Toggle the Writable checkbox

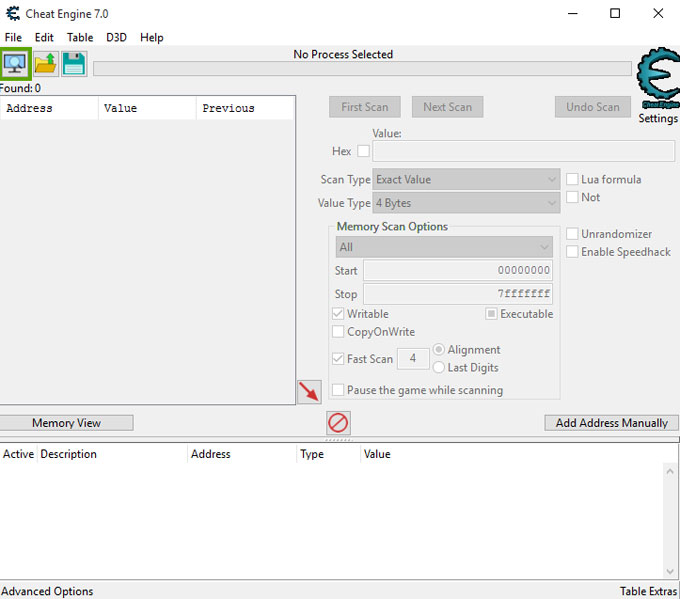point(338,314)
